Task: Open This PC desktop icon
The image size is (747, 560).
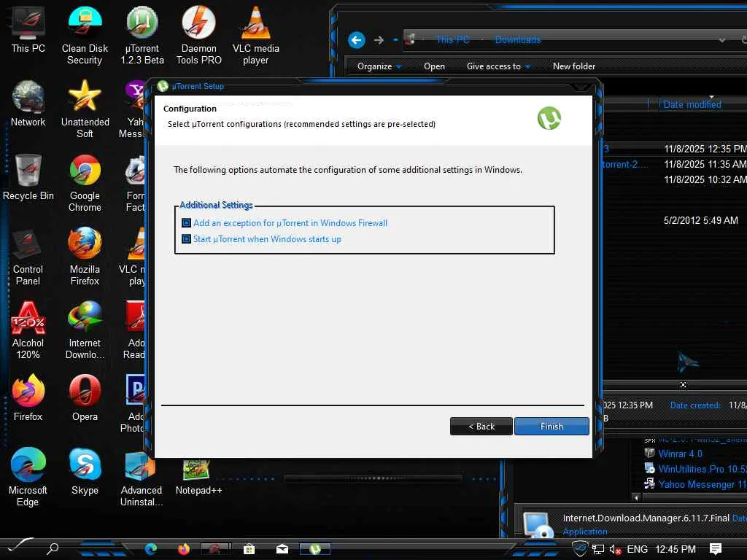Action: (28, 29)
